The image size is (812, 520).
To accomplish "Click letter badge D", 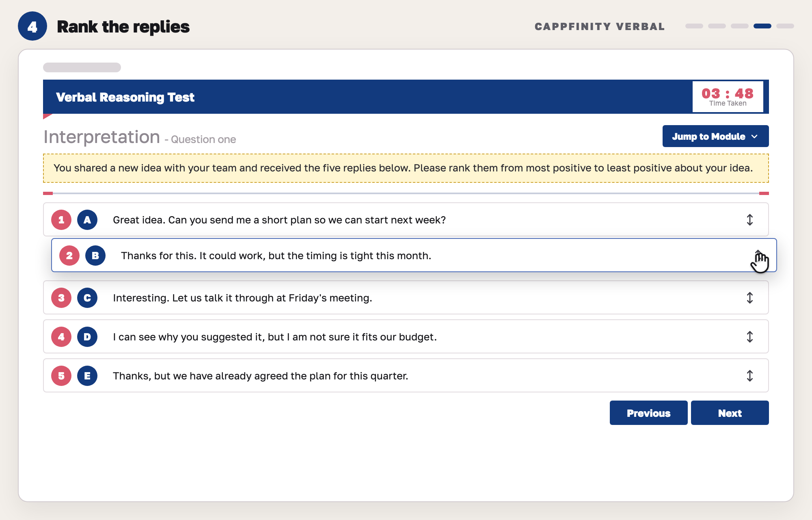I will (x=87, y=337).
